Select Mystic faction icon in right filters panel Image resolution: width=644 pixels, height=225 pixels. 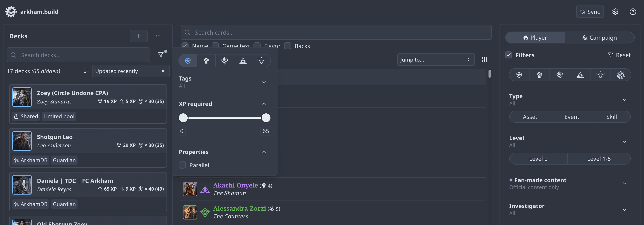coord(580,75)
